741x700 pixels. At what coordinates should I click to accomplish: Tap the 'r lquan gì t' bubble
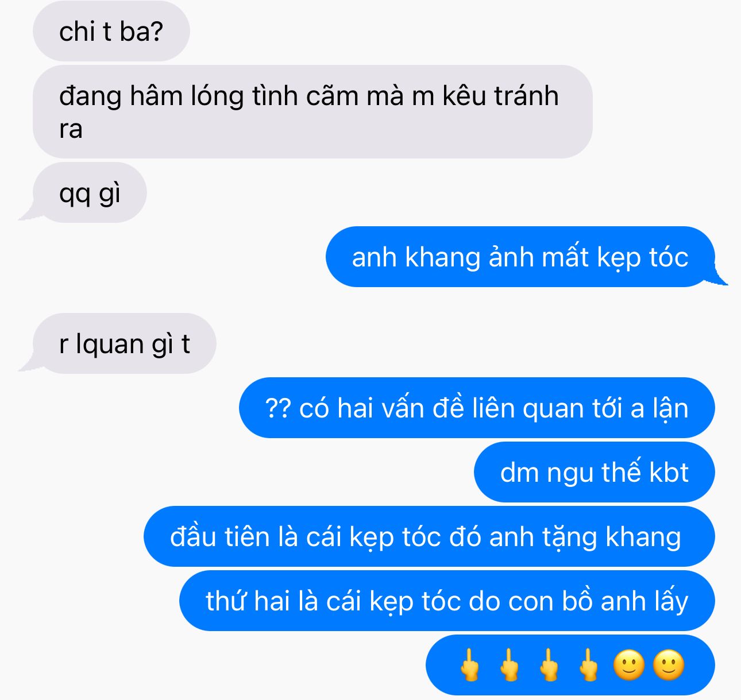(x=124, y=343)
